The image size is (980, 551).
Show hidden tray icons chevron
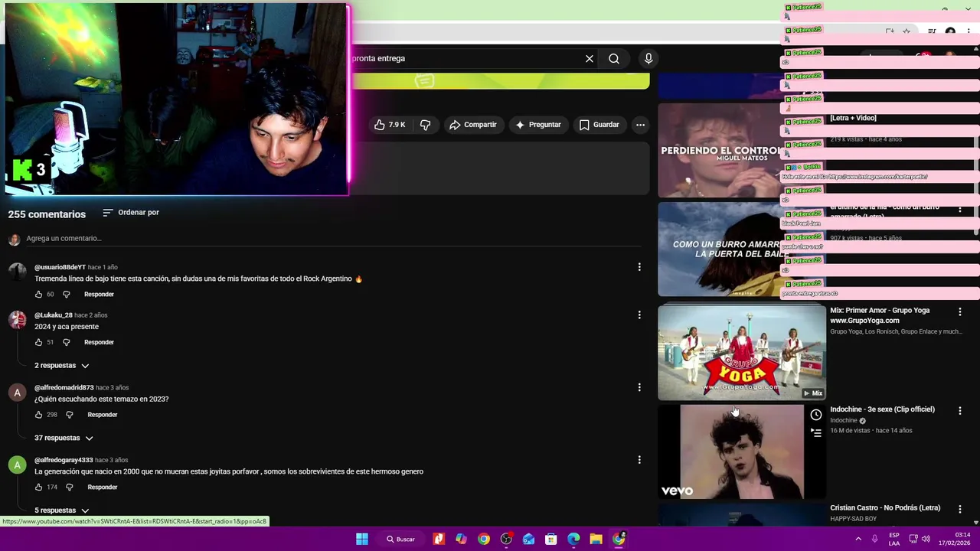(858, 539)
